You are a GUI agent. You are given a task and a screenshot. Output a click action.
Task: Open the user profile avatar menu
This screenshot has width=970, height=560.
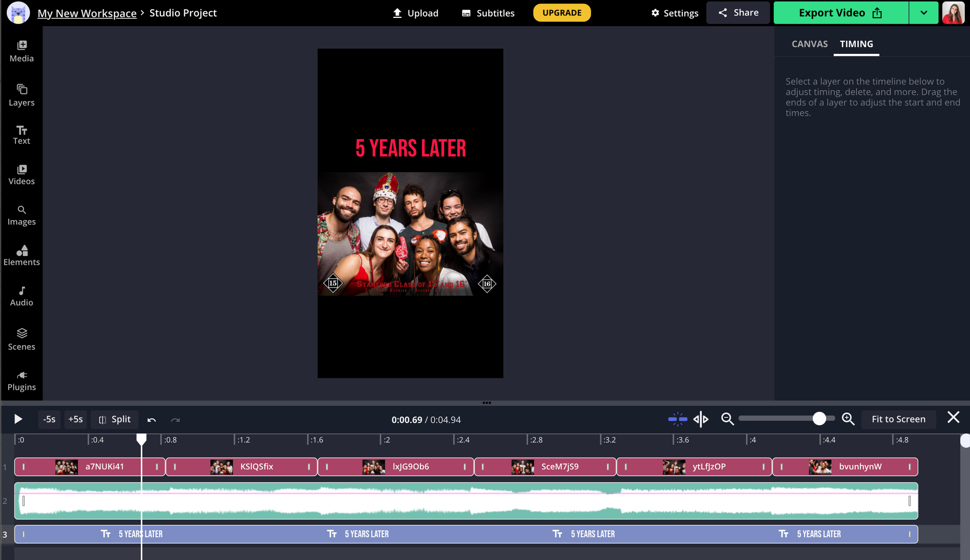pos(953,13)
